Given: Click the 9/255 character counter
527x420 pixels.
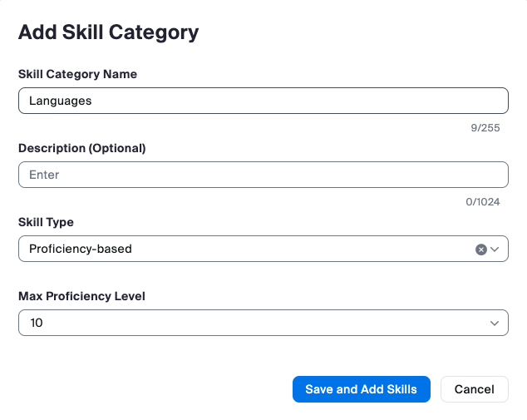Looking at the screenshot, I should [x=485, y=128].
